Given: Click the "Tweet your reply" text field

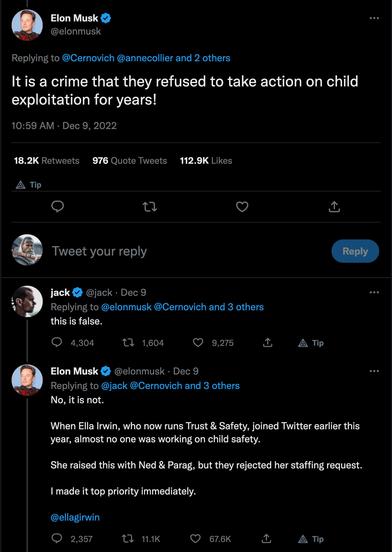Looking at the screenshot, I should (x=99, y=251).
